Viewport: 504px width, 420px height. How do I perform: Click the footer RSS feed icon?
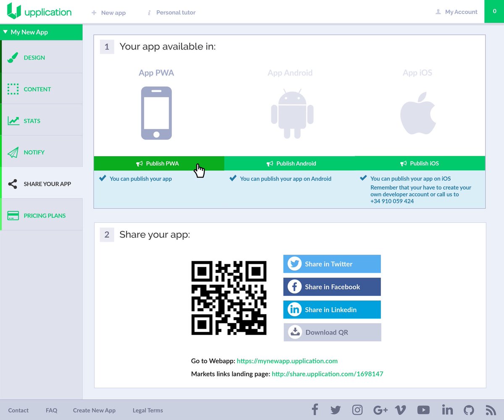point(491,410)
